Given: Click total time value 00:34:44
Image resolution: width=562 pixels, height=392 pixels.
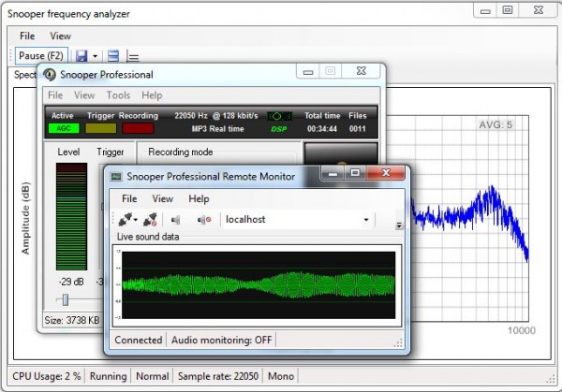Looking at the screenshot, I should [x=322, y=129].
